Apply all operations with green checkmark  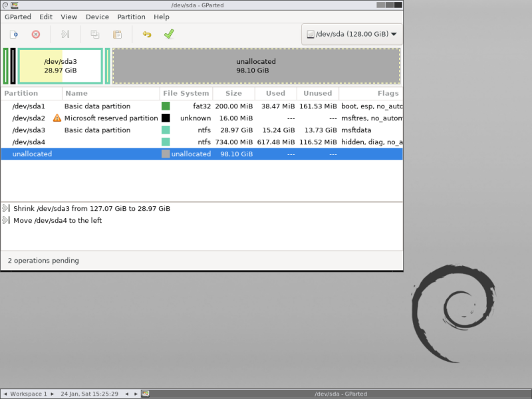click(169, 34)
